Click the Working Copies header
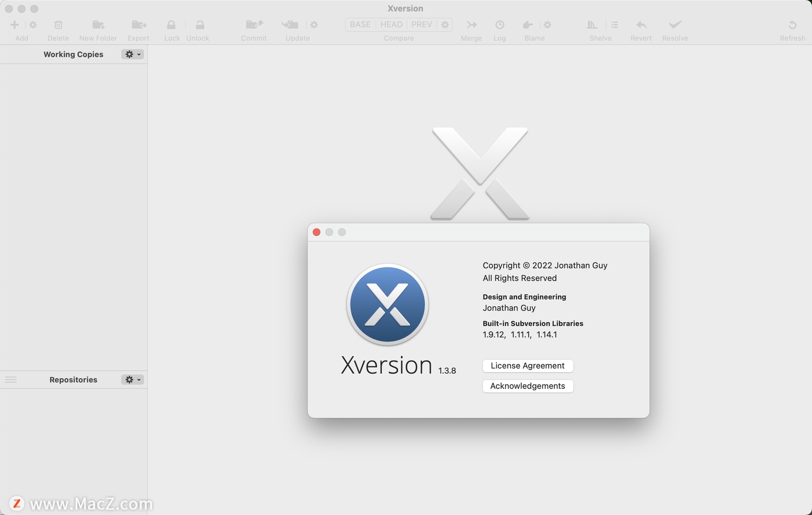The image size is (812, 515). click(73, 54)
